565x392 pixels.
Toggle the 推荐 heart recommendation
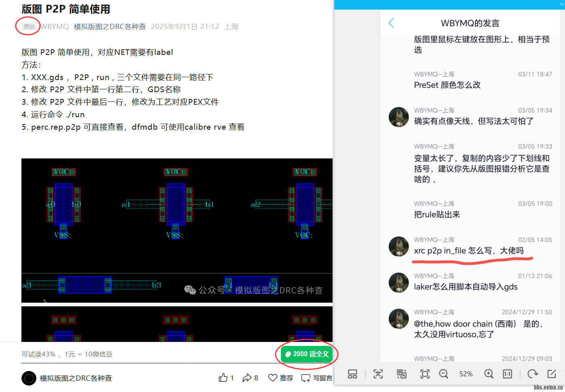tap(280, 377)
